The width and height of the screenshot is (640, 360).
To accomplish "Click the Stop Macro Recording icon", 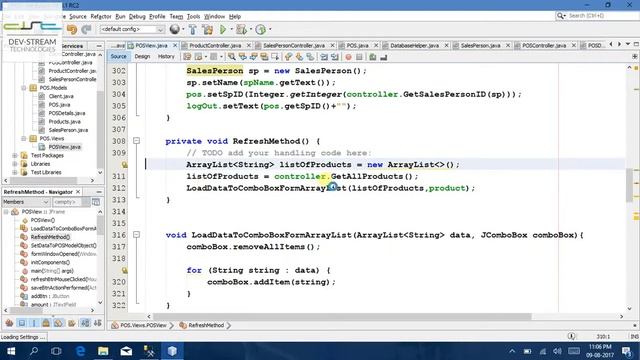I will 359,57.
